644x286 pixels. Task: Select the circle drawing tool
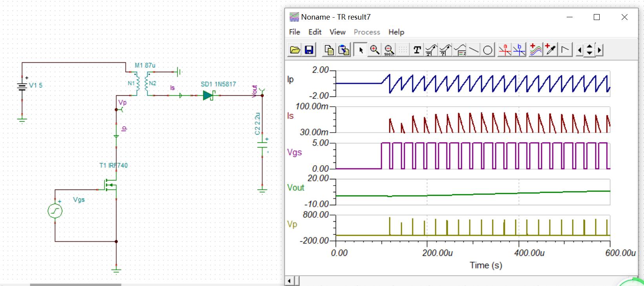[x=488, y=50]
